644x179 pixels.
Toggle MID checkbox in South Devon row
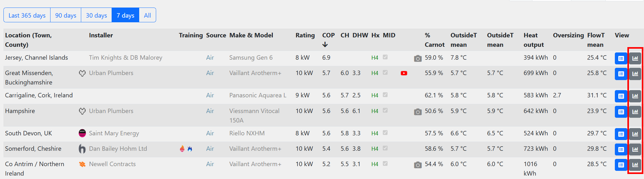coord(385,133)
